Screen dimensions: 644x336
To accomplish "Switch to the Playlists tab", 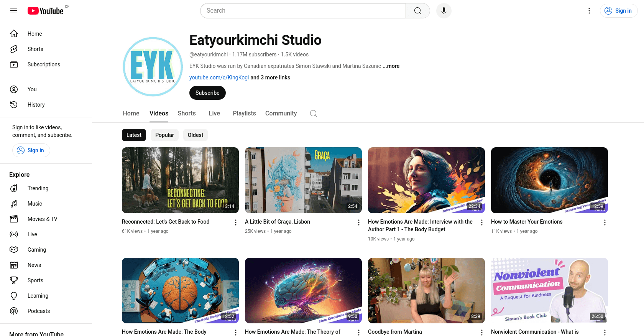I will pos(244,114).
